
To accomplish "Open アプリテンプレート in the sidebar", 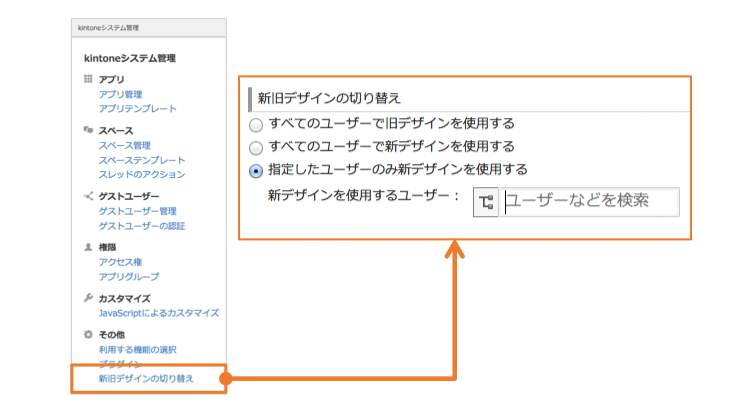I will point(138,108).
